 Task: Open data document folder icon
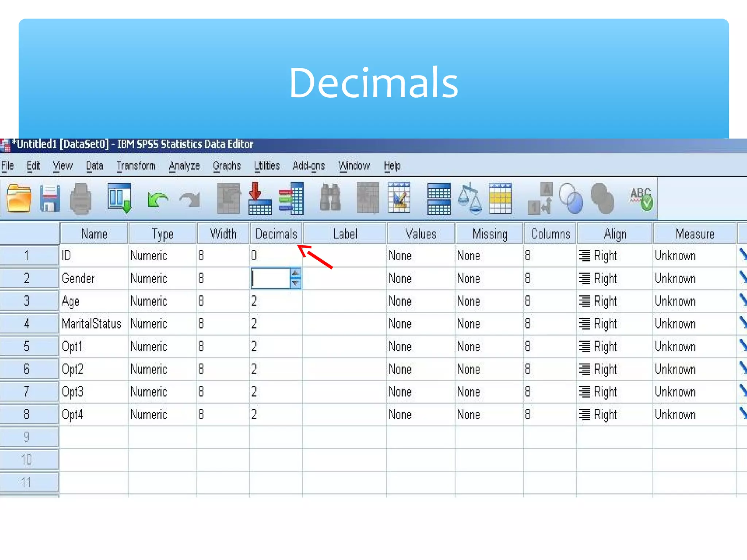(19, 198)
